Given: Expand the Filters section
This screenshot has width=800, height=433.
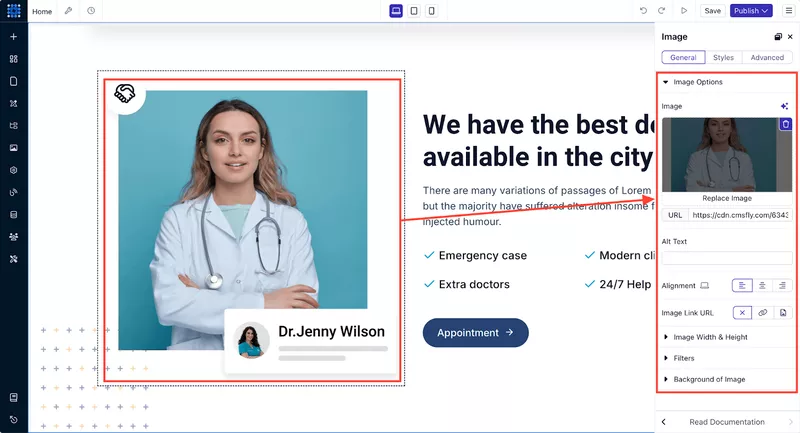Looking at the screenshot, I should pyautogui.click(x=684, y=358).
